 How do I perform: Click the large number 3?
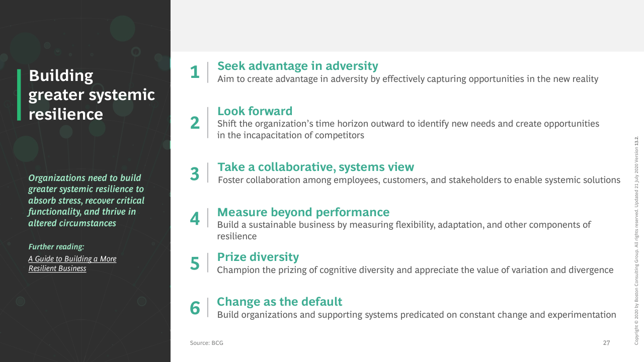[195, 174]
